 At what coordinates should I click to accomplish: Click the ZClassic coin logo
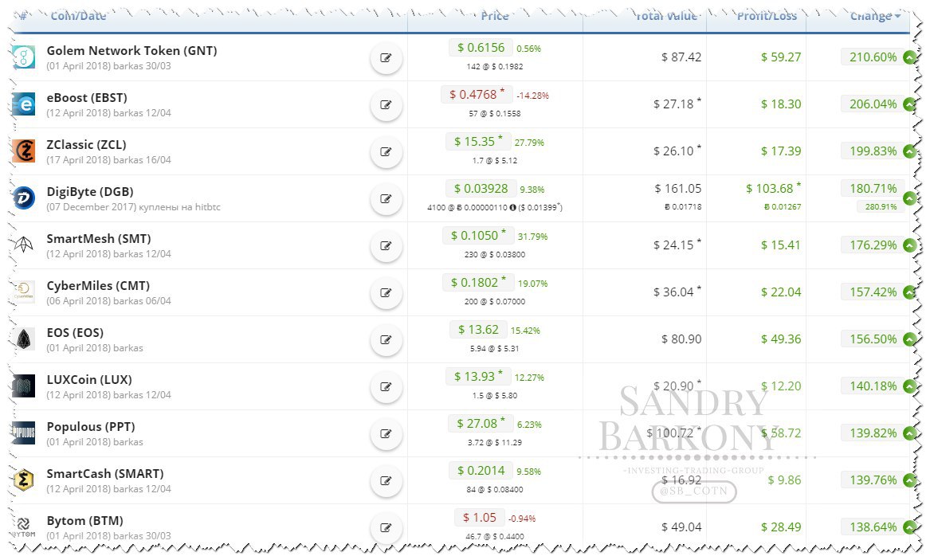pyautogui.click(x=24, y=151)
